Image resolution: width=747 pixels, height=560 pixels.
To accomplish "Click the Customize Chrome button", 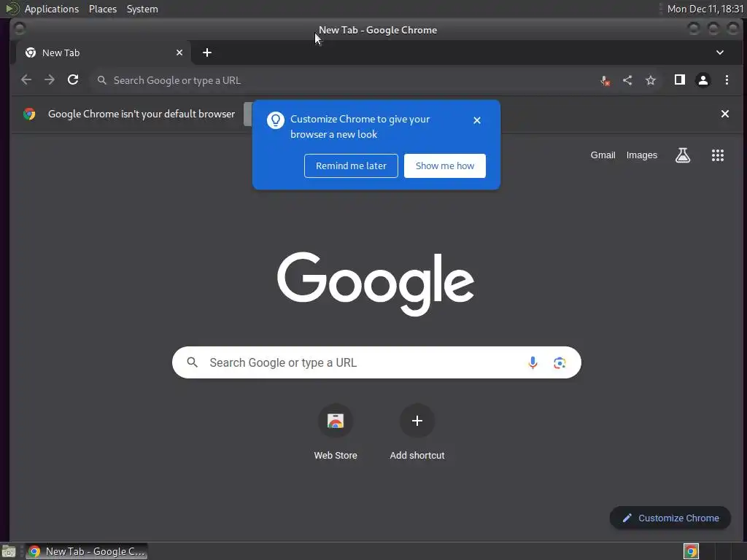I will tap(670, 518).
